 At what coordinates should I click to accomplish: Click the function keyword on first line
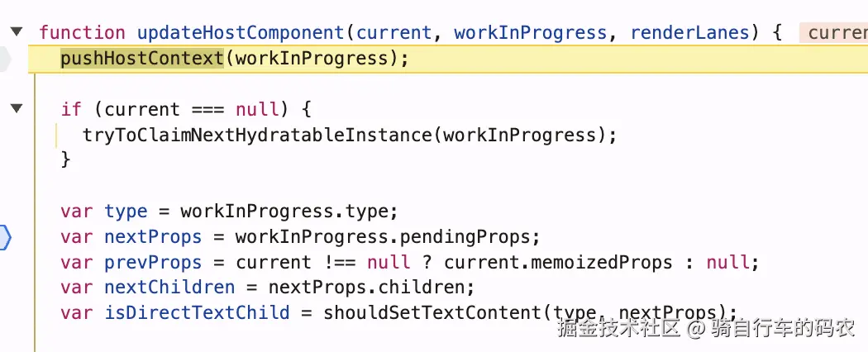(x=82, y=33)
